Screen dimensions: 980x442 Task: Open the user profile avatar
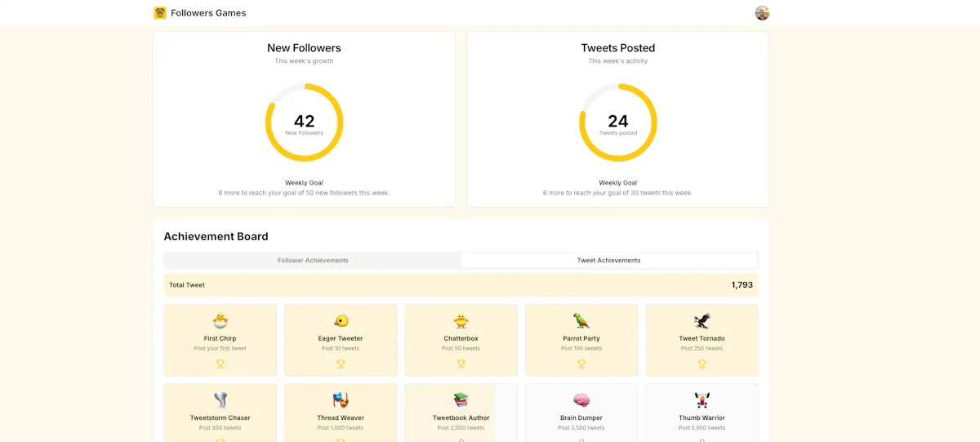[762, 13]
